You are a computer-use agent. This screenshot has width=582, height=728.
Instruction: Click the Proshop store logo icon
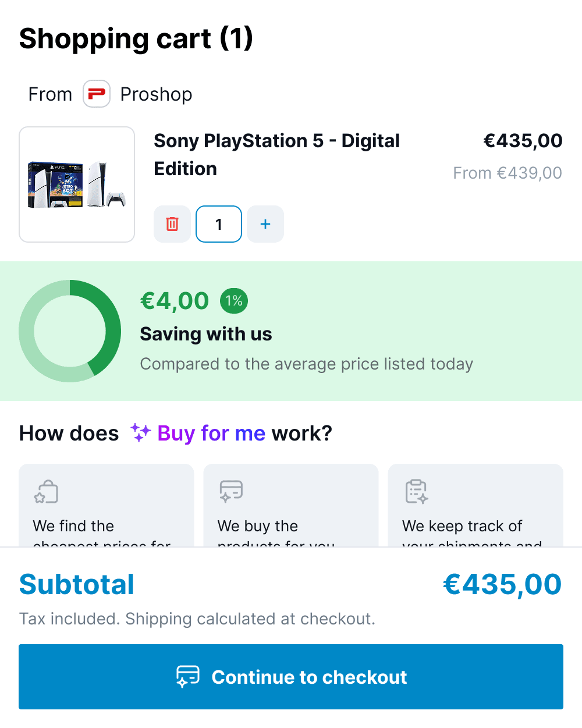click(x=96, y=94)
